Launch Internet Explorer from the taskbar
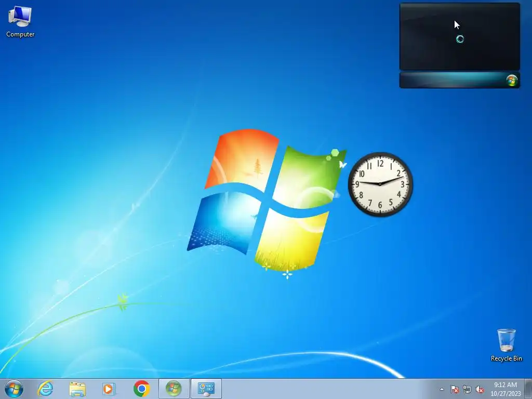The height and width of the screenshot is (399, 532). coord(46,389)
